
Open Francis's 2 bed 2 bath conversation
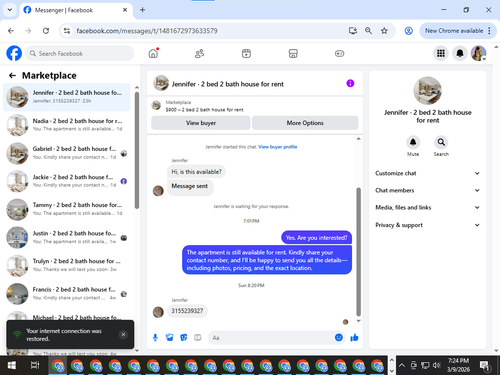tap(67, 294)
